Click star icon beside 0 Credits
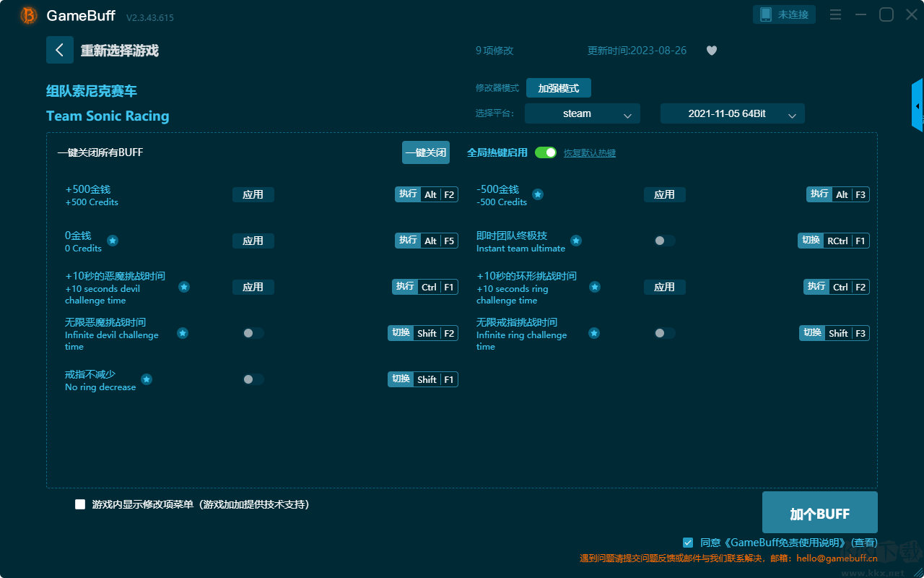This screenshot has width=924, height=578. [x=113, y=241]
